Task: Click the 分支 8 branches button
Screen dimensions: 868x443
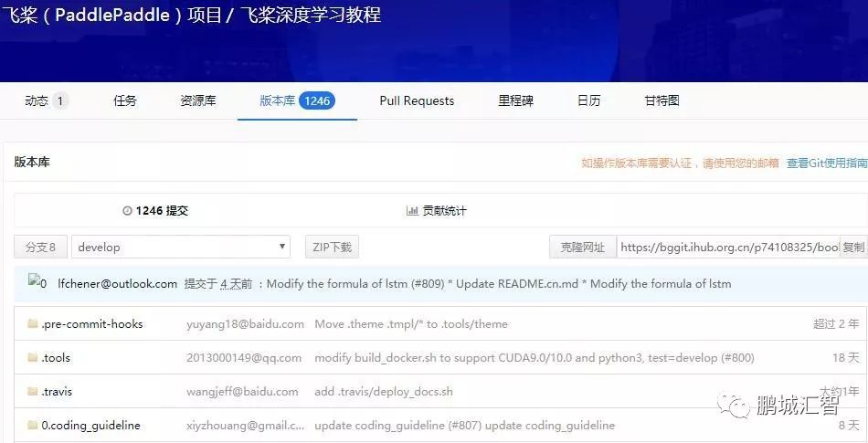Action: 40,248
